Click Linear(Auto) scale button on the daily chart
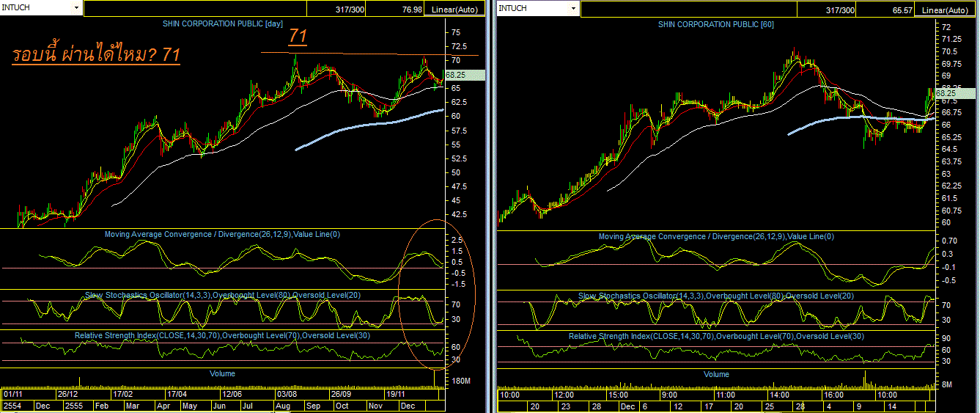This screenshot has height=413, width=980. click(454, 10)
